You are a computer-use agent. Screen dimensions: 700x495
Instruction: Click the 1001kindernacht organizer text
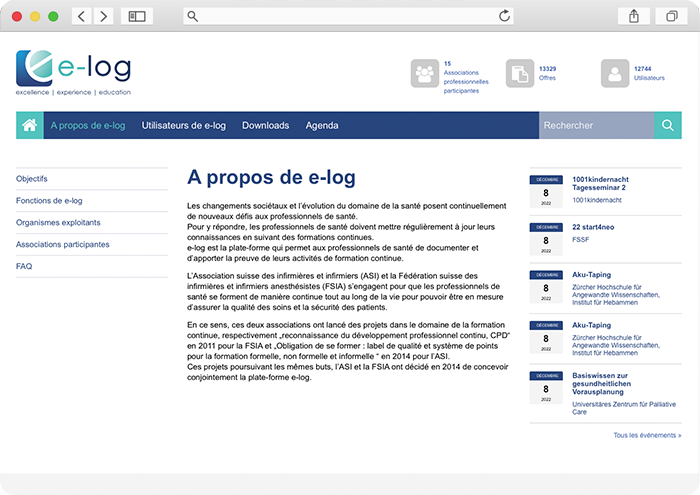point(597,200)
